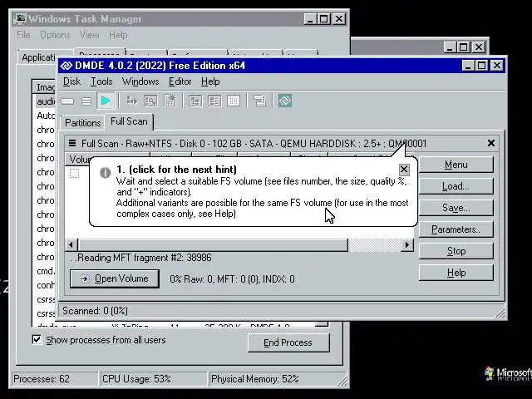This screenshot has height=399, width=532.
Task: Switch to the Partitions tab
Action: pyautogui.click(x=83, y=123)
